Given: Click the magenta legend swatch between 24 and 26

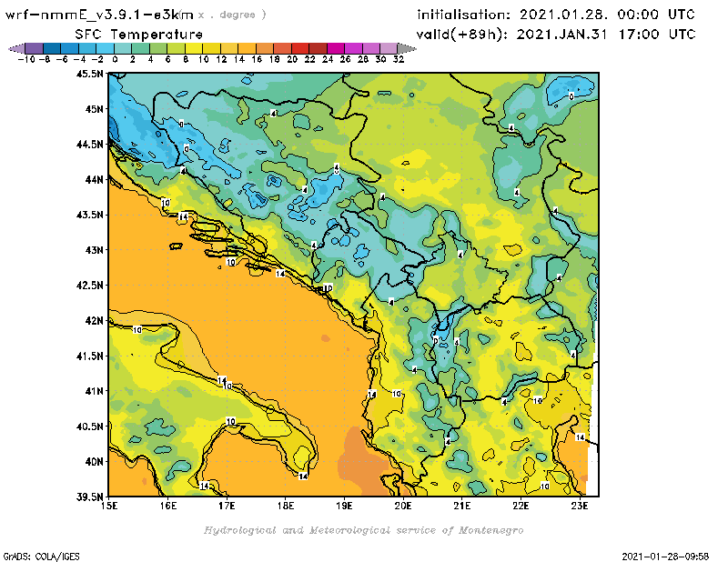Looking at the screenshot, I should pyautogui.click(x=335, y=48).
